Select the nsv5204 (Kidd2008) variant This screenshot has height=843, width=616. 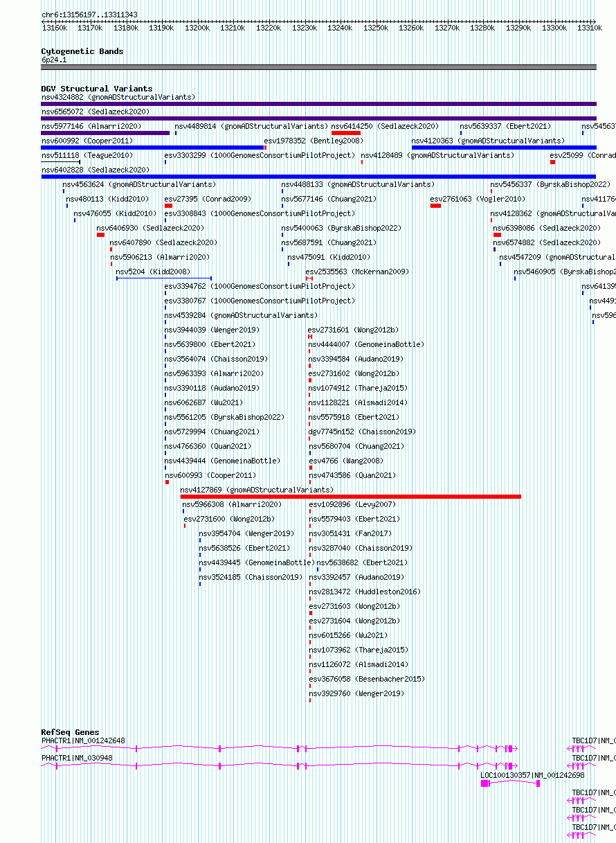pos(153,272)
